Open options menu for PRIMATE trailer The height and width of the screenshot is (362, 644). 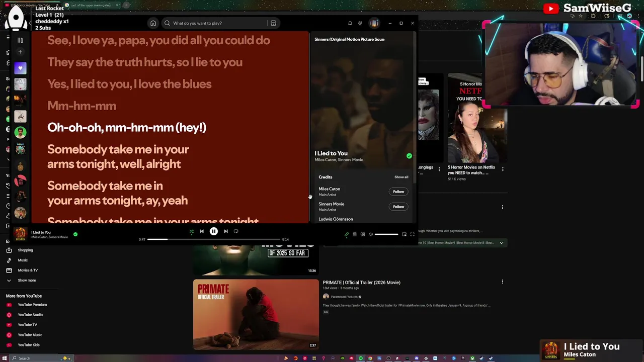(x=502, y=282)
